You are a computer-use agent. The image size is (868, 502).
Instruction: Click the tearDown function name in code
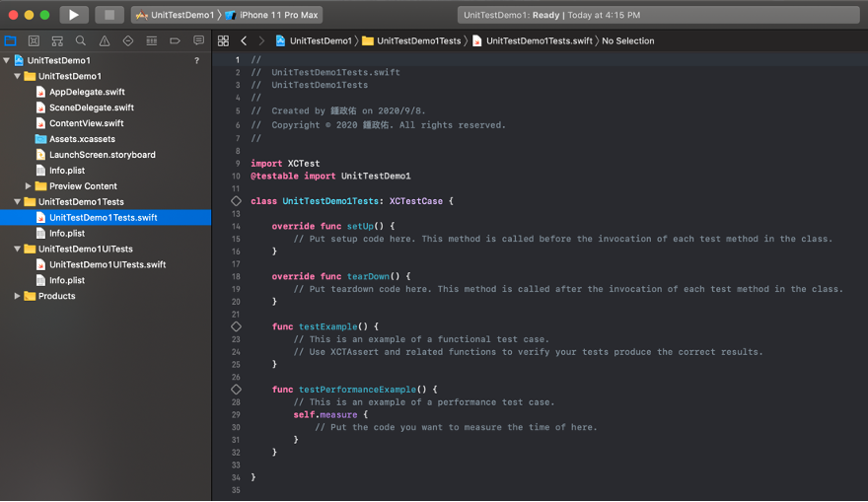369,276
